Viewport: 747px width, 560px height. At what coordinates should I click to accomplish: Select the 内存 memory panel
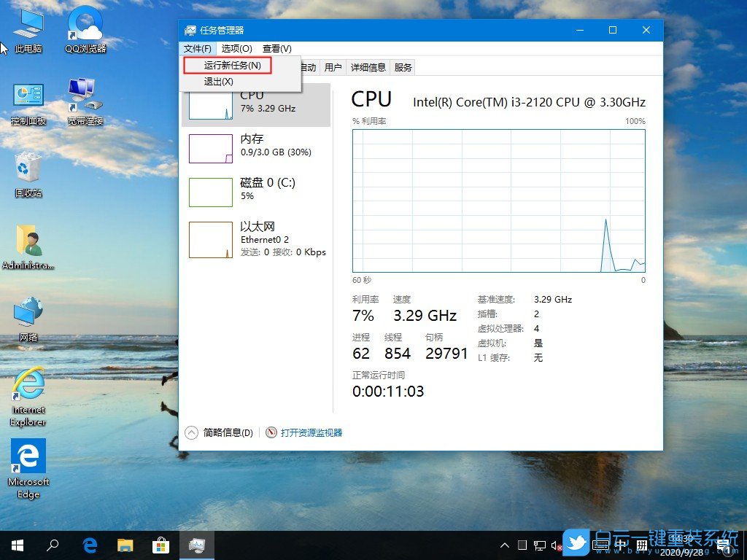255,146
